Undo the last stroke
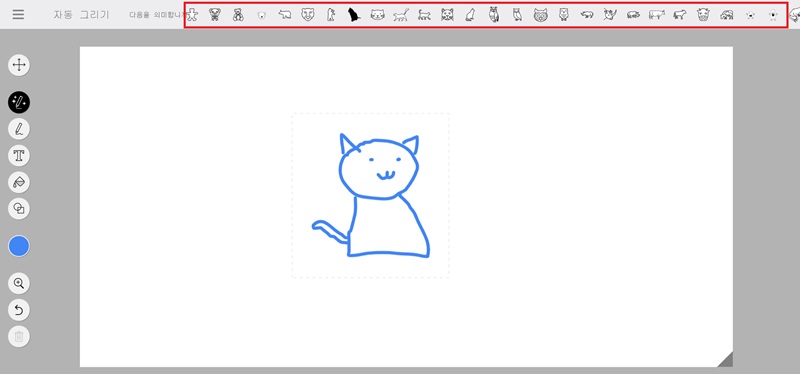The height and width of the screenshot is (374, 800). (x=19, y=310)
